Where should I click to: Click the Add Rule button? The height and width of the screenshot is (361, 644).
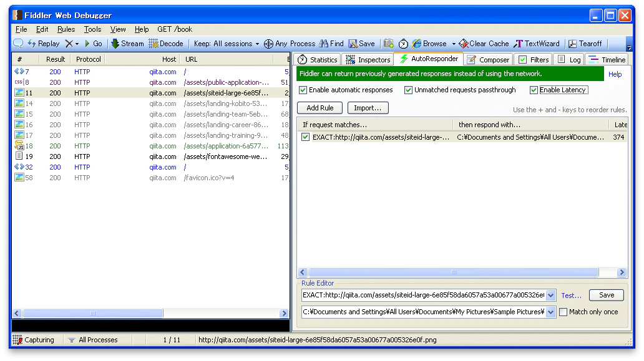tap(320, 108)
